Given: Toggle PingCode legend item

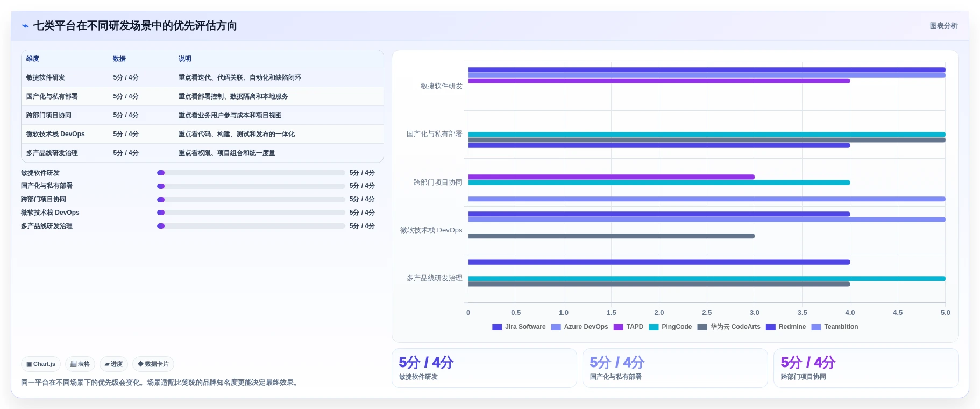Looking at the screenshot, I should coord(670,327).
